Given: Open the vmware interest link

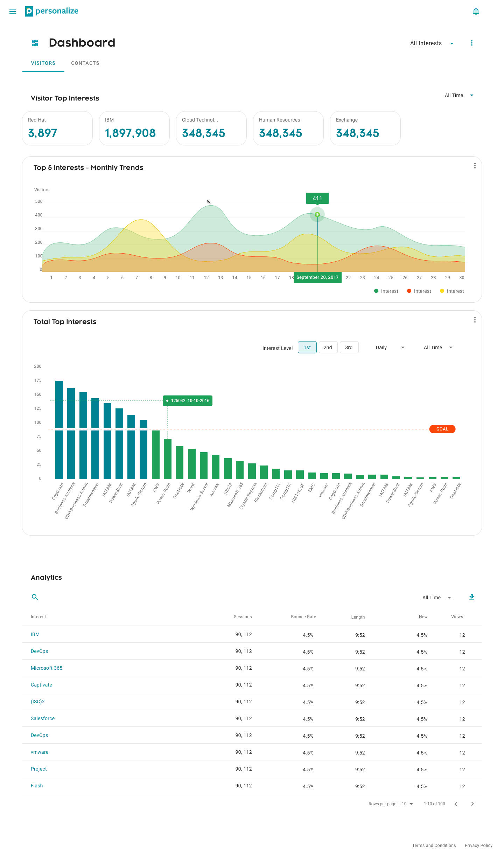Looking at the screenshot, I should (40, 752).
